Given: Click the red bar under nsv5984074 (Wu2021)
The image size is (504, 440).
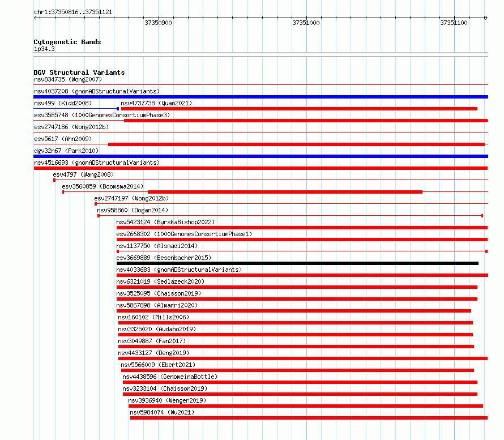Looking at the screenshot, I should click(309, 418).
